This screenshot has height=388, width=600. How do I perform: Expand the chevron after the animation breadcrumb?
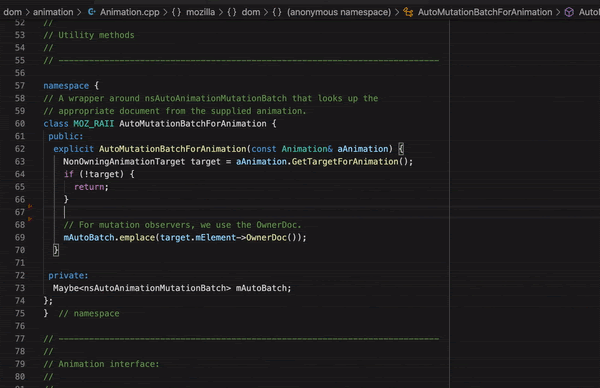click(79, 12)
